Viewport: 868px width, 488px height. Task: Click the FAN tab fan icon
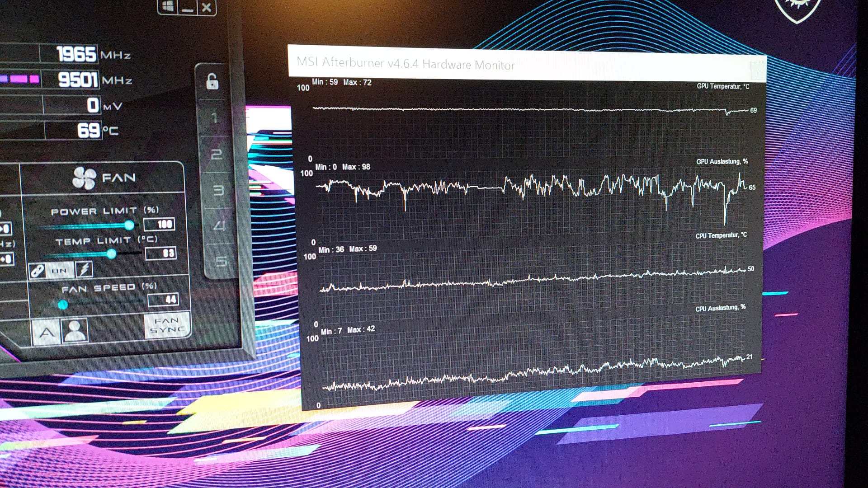pyautogui.click(x=84, y=178)
